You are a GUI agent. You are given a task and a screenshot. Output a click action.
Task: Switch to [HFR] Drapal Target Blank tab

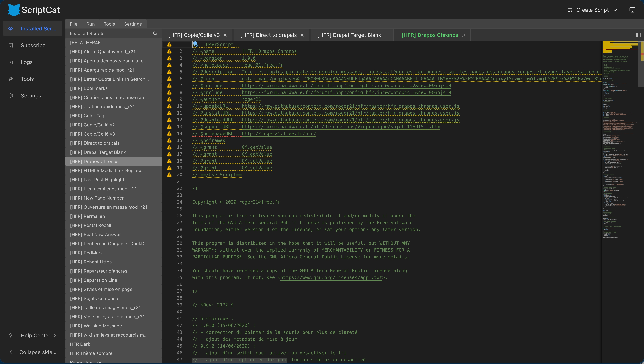(349, 35)
